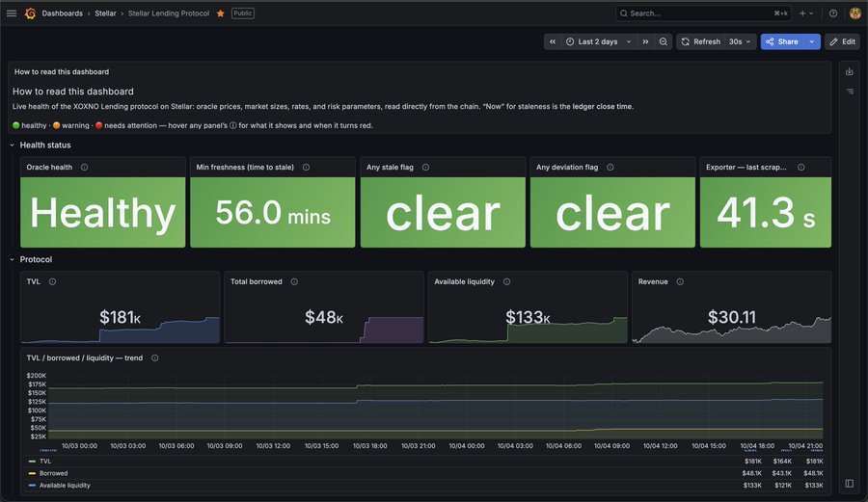Click Min freshness info icon
Viewport: 868px width, 502px height.
click(306, 167)
